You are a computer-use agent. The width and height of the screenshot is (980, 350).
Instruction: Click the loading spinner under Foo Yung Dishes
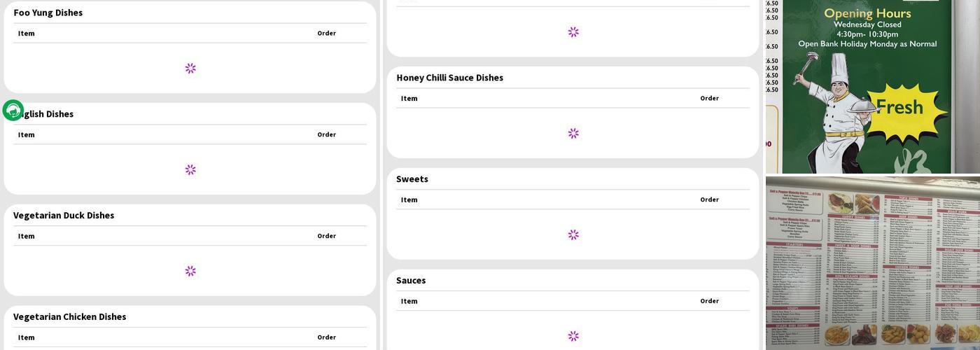click(x=190, y=69)
